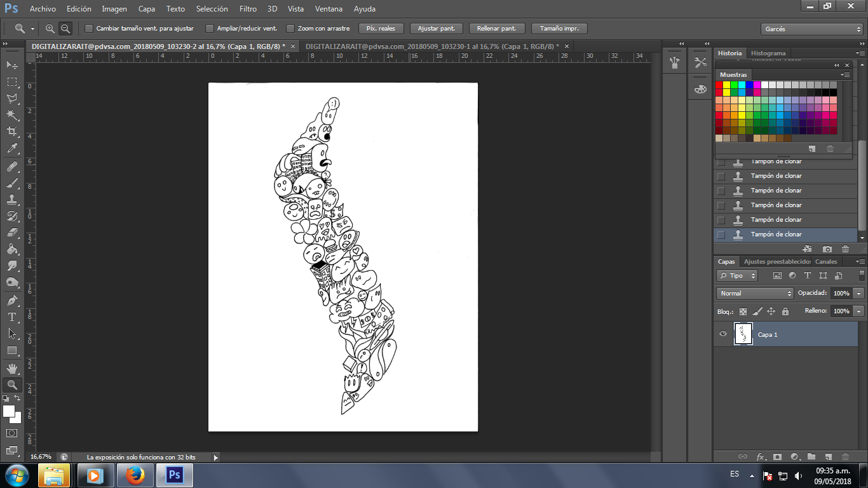Enable Cambiar tamaño vent. para ajustar checkbox
Image resolution: width=868 pixels, height=488 pixels.
89,29
